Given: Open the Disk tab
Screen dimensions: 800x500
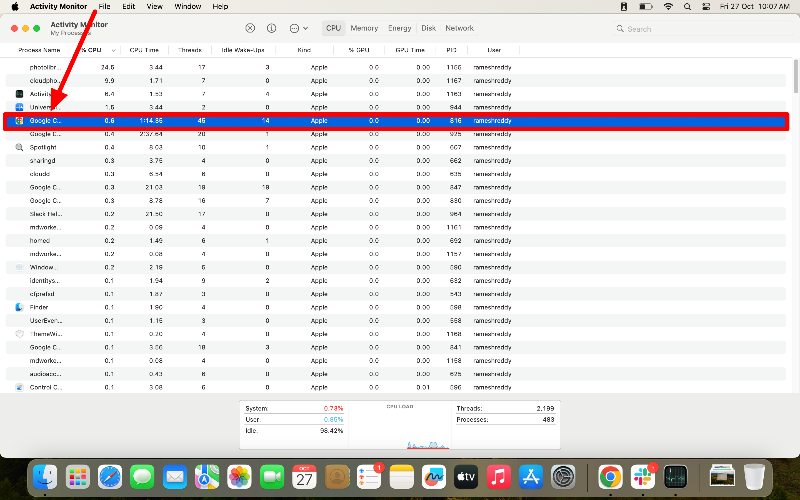Looking at the screenshot, I should (x=428, y=28).
